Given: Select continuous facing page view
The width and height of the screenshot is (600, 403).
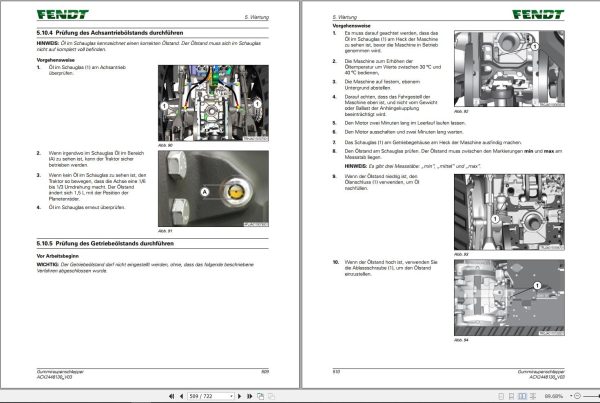Looking at the screenshot, I should [533, 396].
